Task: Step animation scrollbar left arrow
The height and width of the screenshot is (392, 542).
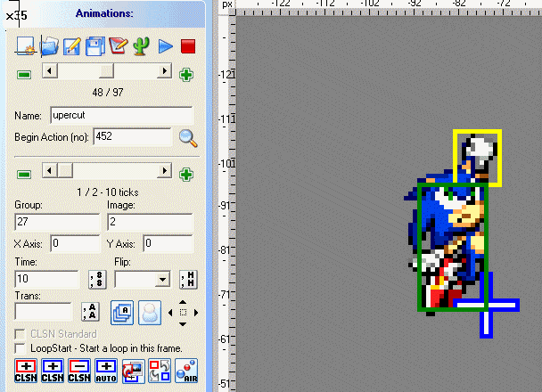Action: pyautogui.click(x=49, y=71)
